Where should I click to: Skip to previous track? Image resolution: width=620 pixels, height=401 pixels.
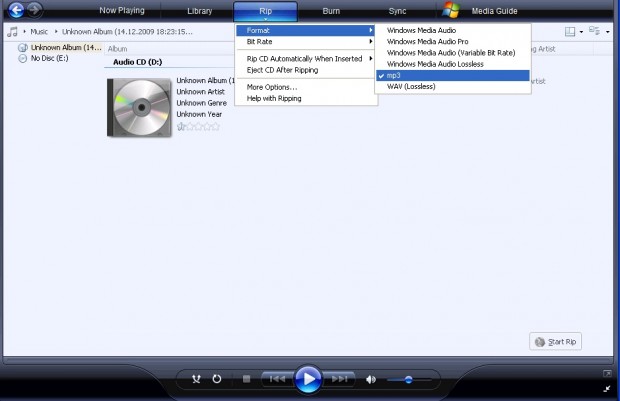277,379
